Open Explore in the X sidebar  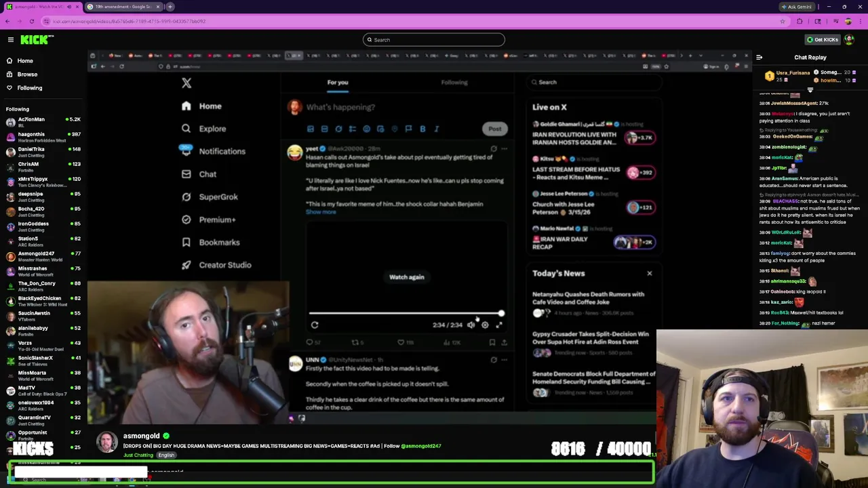tap(203, 129)
